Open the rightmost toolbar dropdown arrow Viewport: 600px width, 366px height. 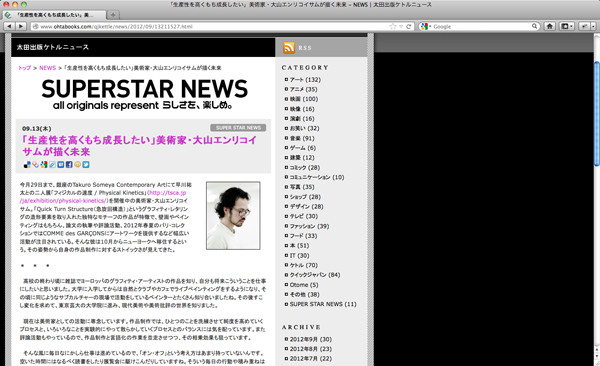593,26
